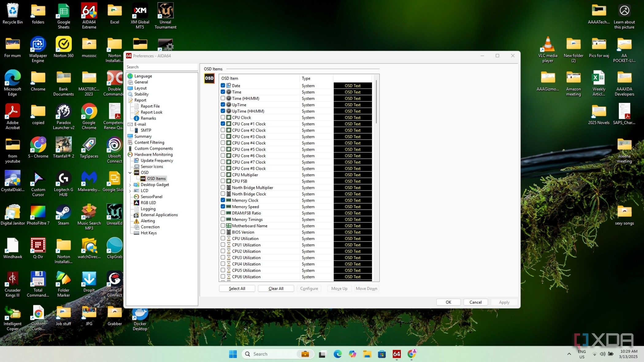Open the Steam desktop shortcut
This screenshot has width=644, height=362.
pyautogui.click(x=63, y=215)
